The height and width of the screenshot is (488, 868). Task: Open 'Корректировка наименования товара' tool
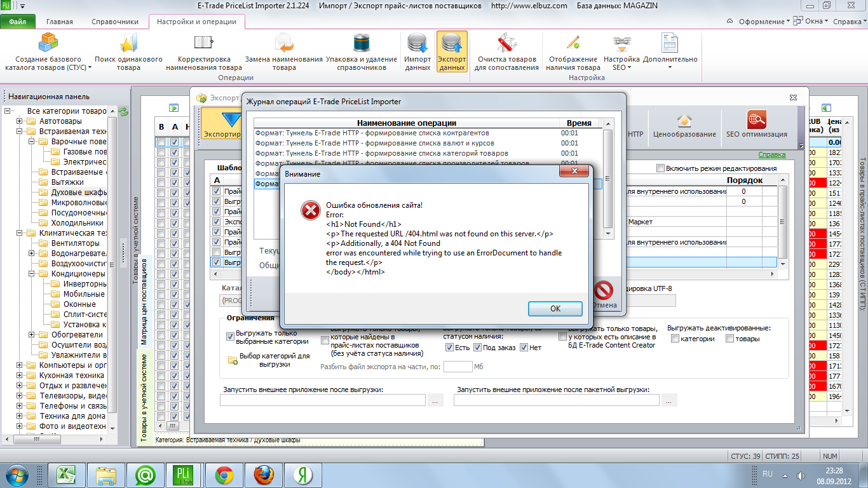point(204,51)
